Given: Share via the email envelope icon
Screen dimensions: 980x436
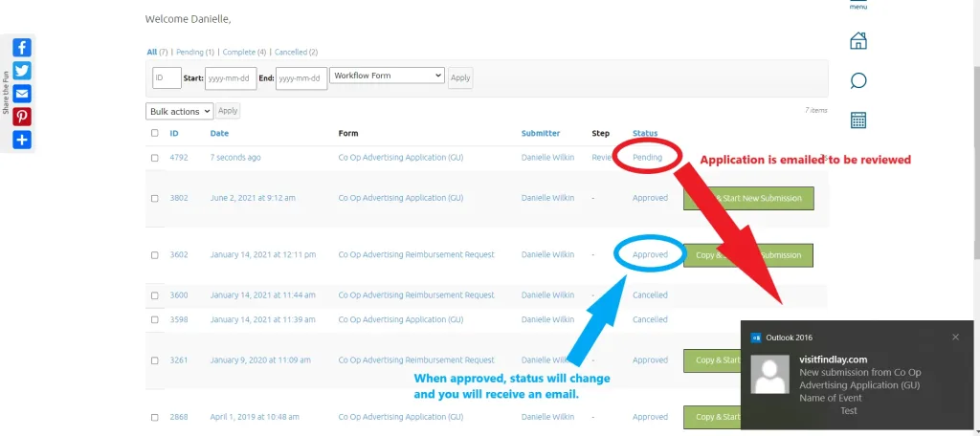Looking at the screenshot, I should point(22,94).
